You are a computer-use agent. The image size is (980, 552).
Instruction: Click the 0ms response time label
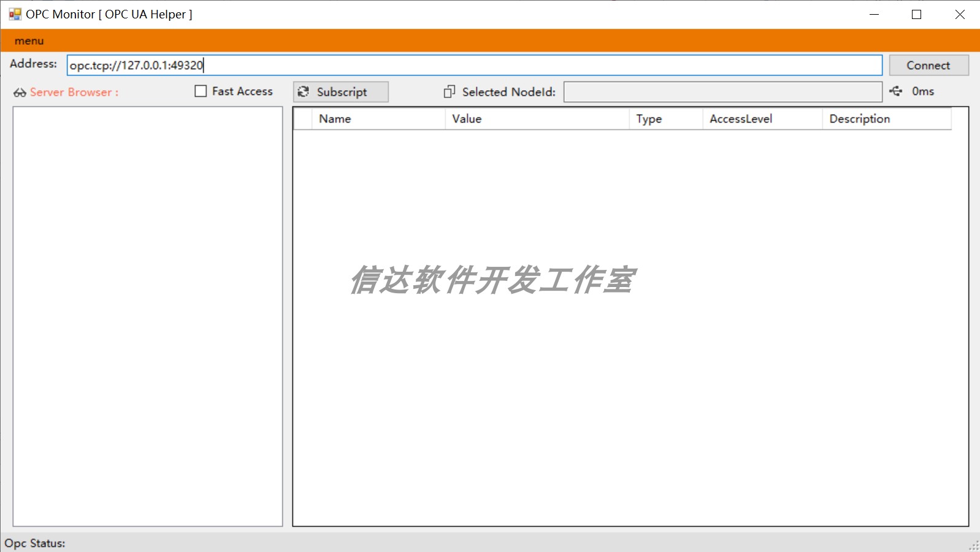pos(923,91)
